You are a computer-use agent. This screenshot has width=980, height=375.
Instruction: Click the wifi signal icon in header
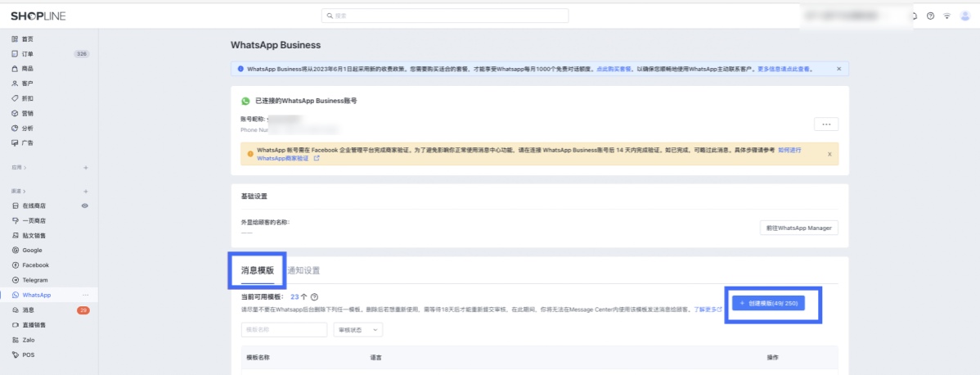pyautogui.click(x=947, y=16)
